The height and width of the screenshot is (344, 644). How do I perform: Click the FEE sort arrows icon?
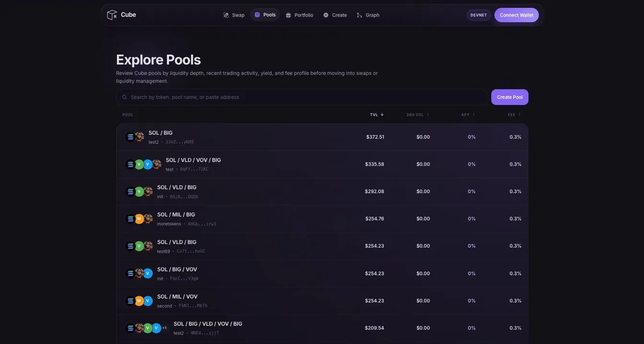[519, 115]
